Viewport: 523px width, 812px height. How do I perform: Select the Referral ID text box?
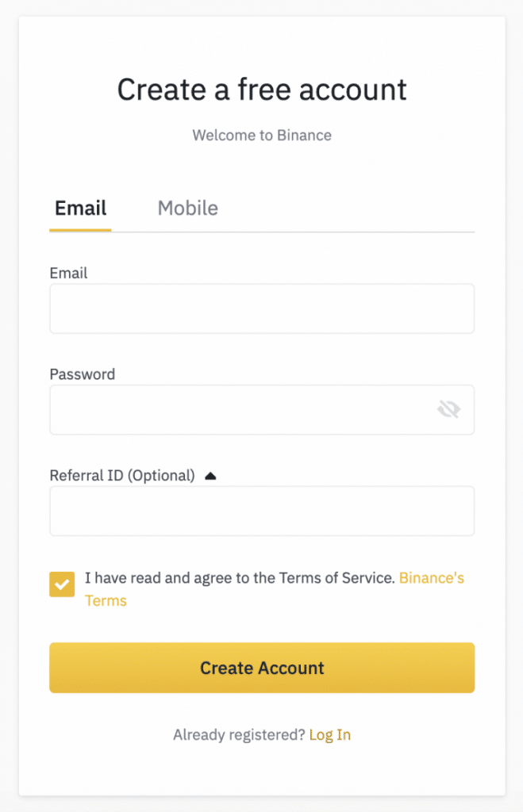coord(262,511)
